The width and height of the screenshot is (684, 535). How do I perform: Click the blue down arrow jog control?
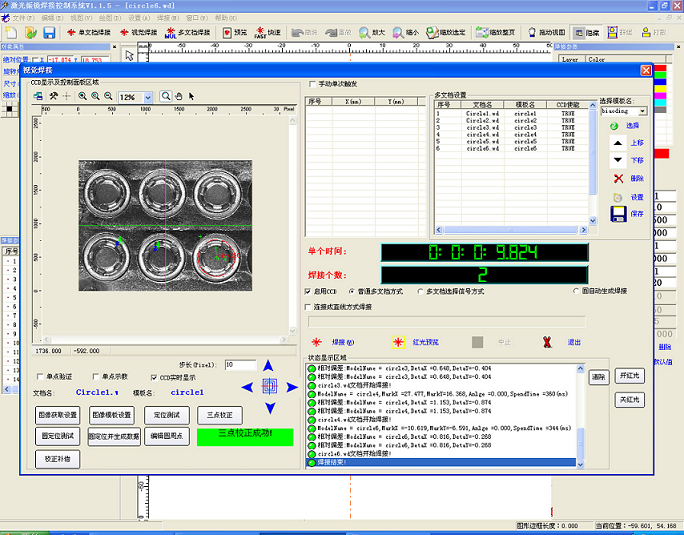[x=270, y=408]
